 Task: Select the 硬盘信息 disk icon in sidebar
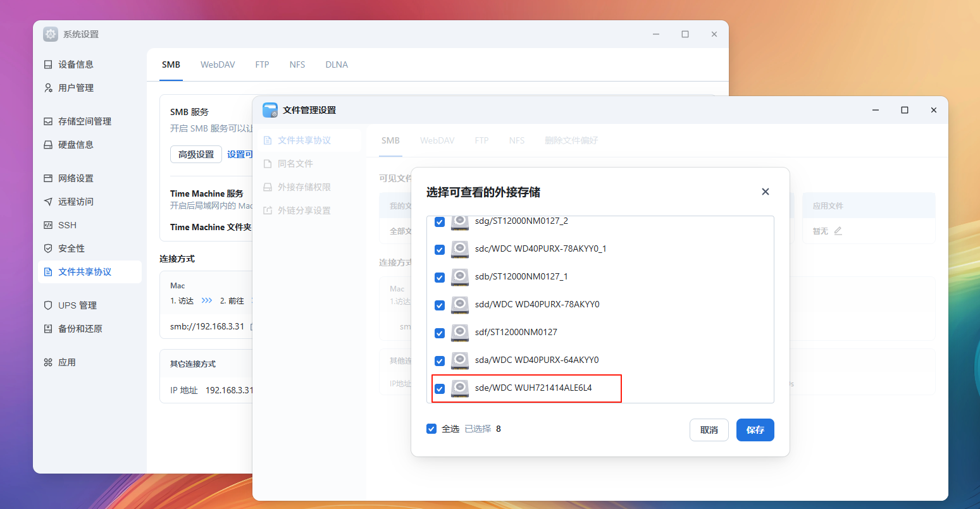[x=48, y=145]
